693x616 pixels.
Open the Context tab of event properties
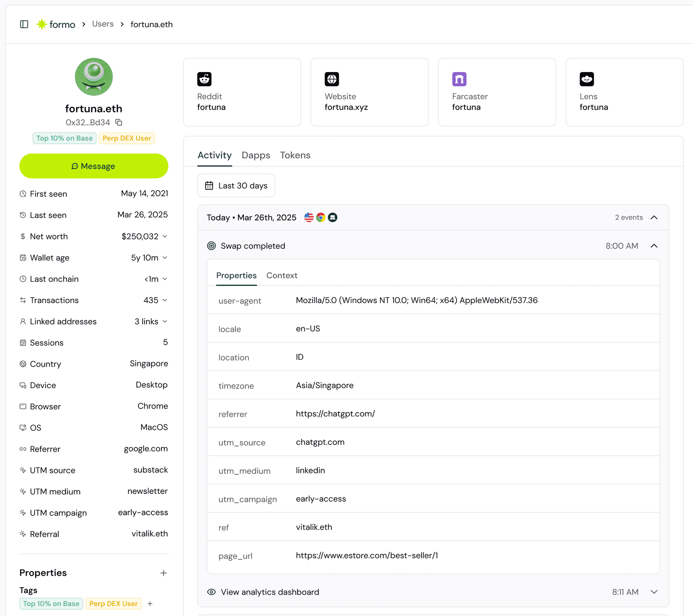(282, 275)
